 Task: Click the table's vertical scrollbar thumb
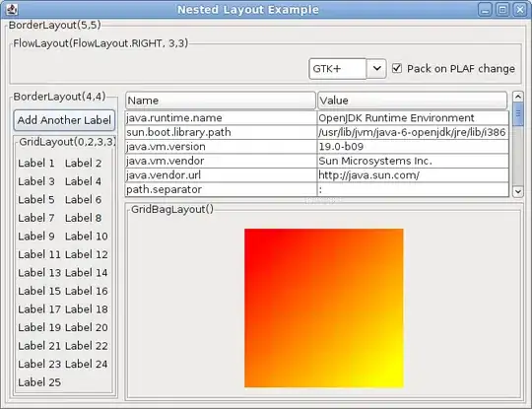point(518,114)
